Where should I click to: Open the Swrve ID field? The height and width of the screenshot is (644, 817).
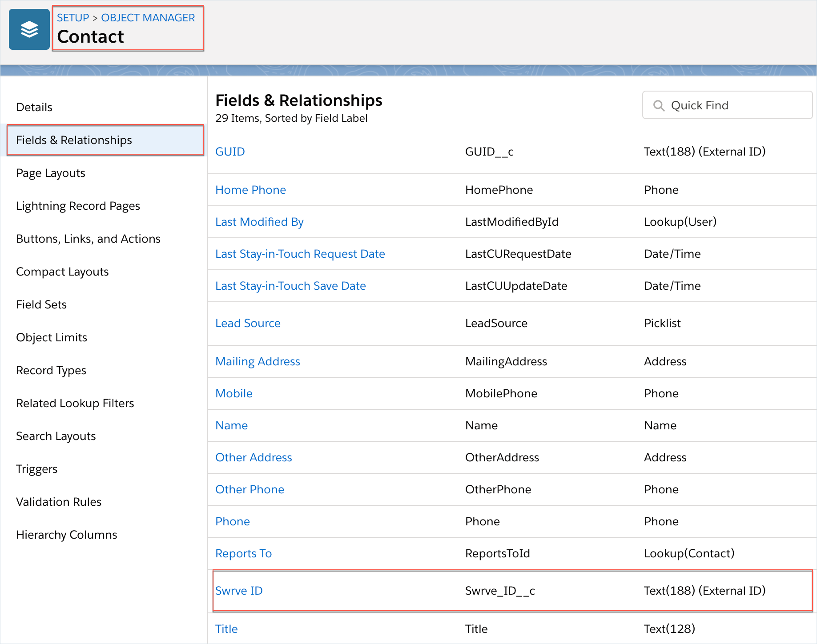(239, 591)
